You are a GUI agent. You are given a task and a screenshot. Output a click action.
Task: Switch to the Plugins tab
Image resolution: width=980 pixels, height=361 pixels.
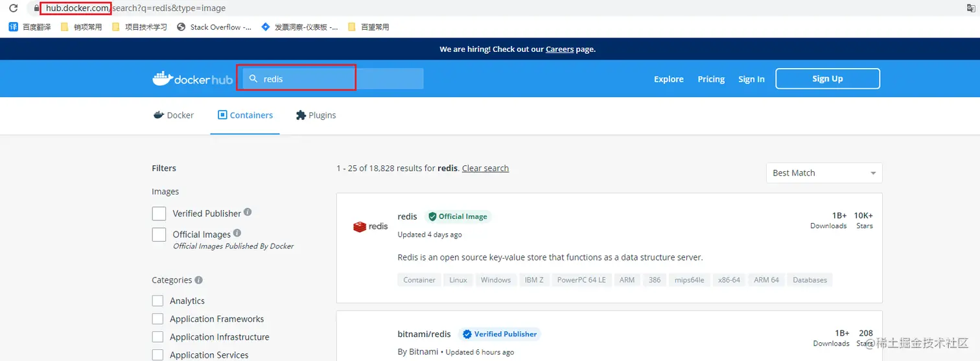click(x=316, y=115)
